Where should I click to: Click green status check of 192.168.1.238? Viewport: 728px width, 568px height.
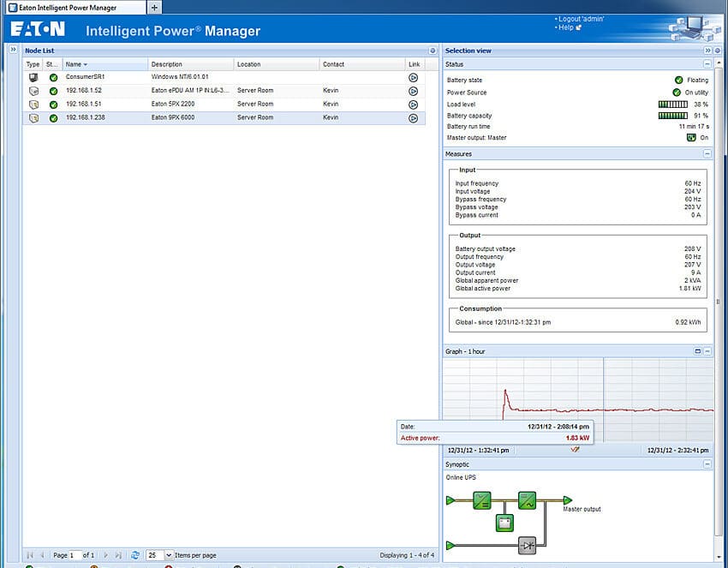point(53,118)
